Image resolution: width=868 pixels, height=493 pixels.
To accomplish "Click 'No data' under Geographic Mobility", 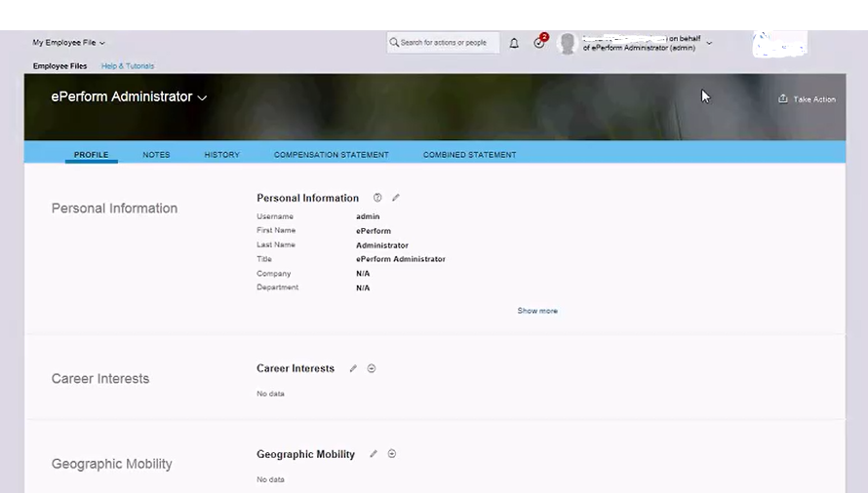I will [270, 479].
